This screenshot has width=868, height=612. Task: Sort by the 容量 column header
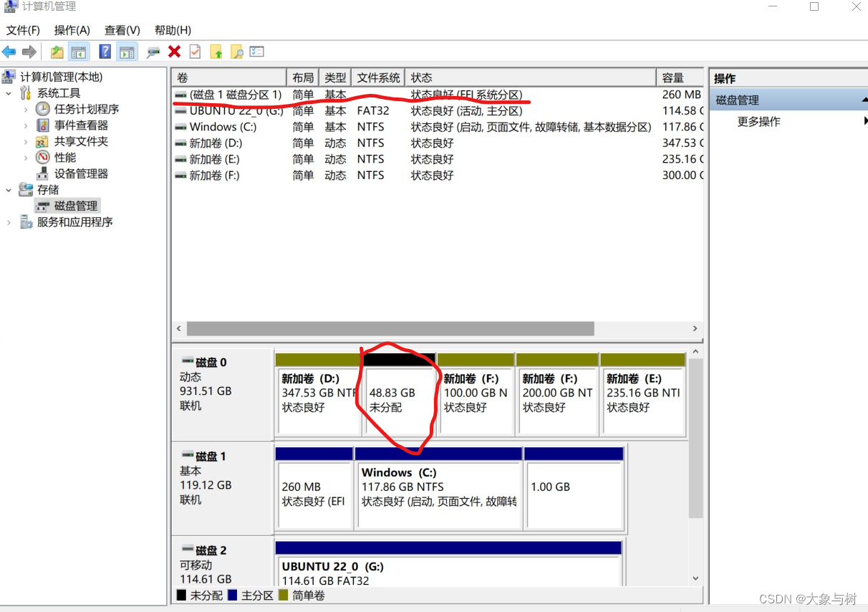680,77
